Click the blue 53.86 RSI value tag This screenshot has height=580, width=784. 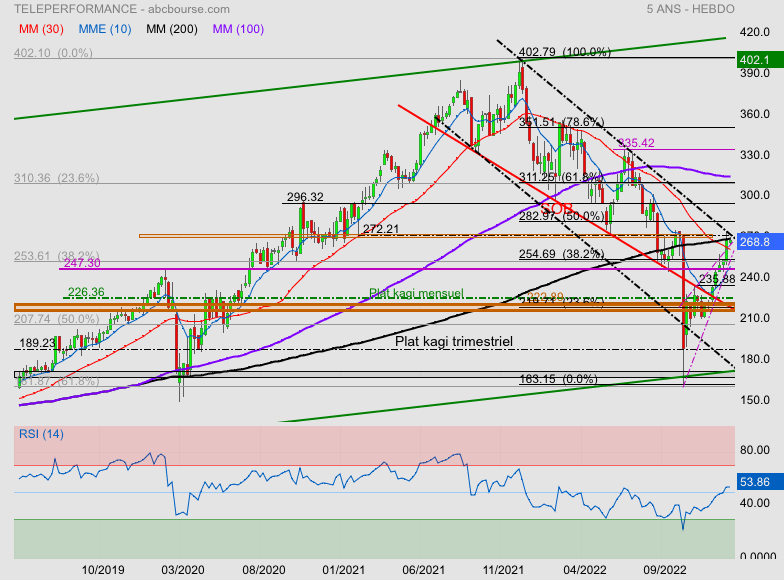coord(760,482)
